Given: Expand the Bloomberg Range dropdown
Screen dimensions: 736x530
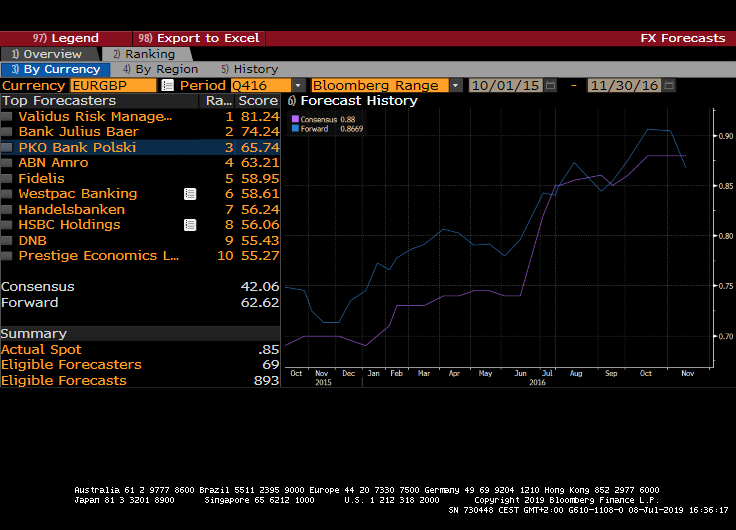Looking at the screenshot, I should (456, 86).
